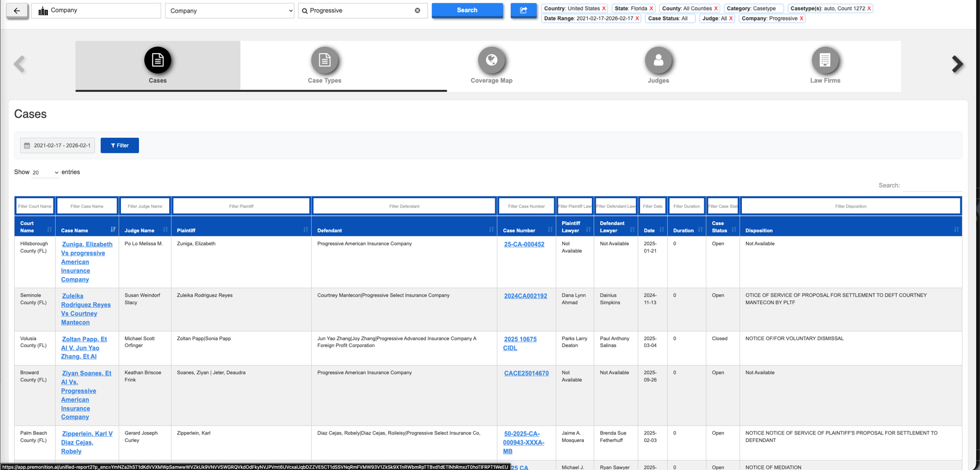Move the carousel to the next items

957,64
